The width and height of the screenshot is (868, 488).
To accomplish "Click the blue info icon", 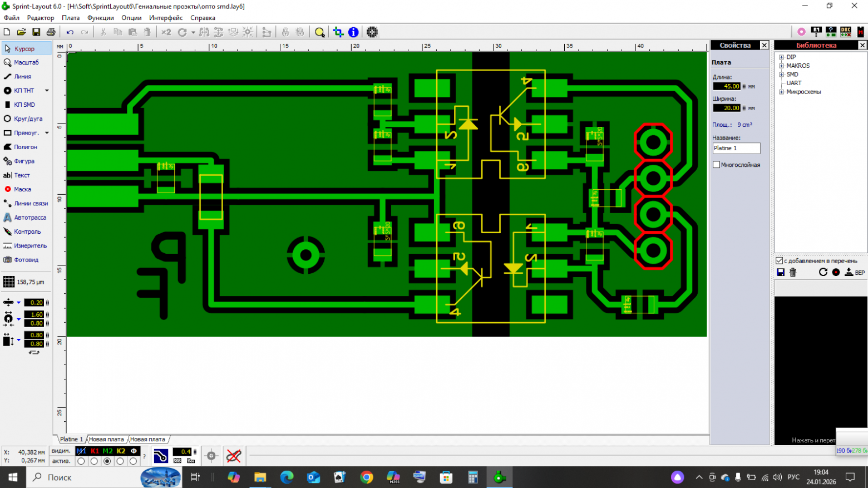I will pyautogui.click(x=353, y=32).
